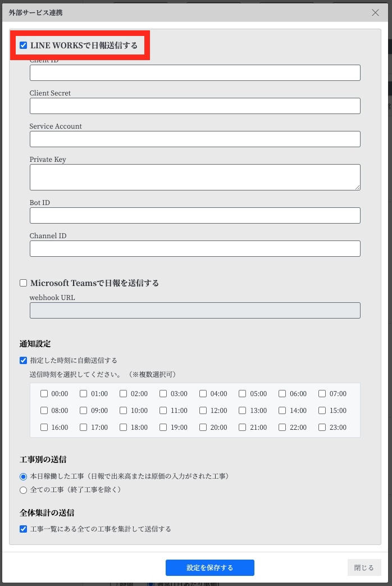Uncheck LINE WORKSで日報送信する checkbox
The height and width of the screenshot is (586, 392).
[x=23, y=45]
